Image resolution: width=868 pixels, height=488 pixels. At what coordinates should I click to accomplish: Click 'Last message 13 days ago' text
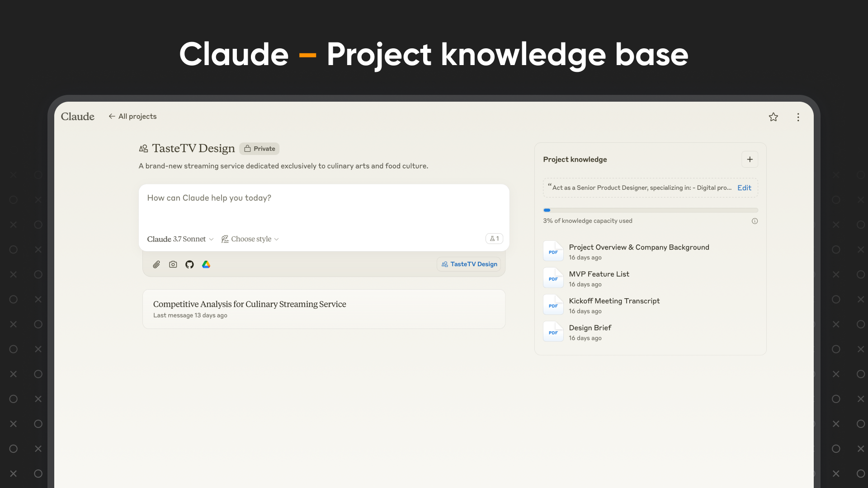pyautogui.click(x=190, y=315)
